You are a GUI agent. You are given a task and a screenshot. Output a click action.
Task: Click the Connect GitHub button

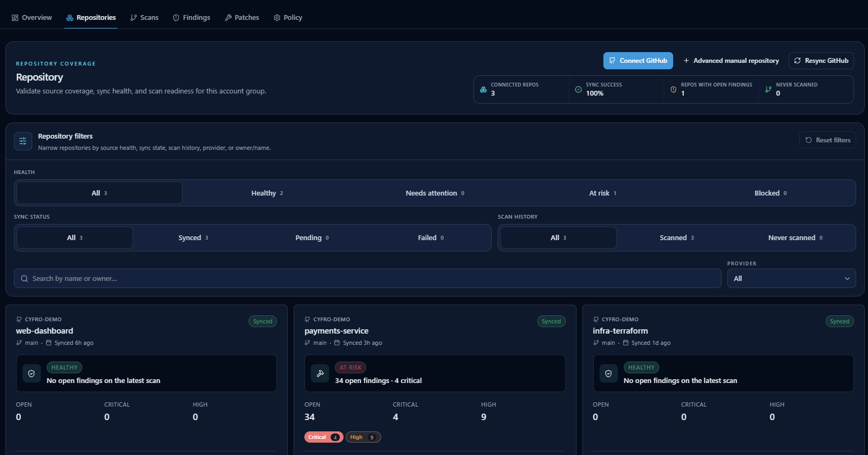pos(638,61)
